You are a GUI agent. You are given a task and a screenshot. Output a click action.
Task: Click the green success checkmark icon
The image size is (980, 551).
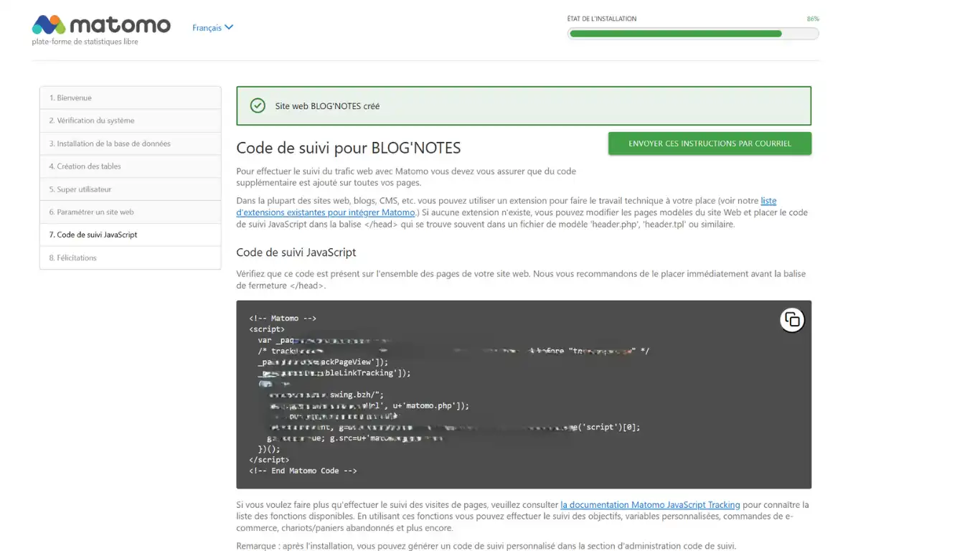(258, 105)
